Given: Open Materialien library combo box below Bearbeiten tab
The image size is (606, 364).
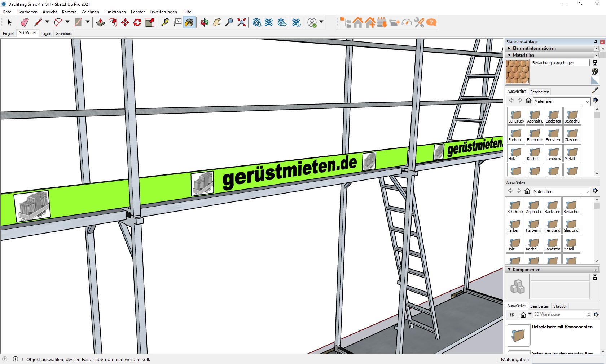Looking at the screenshot, I should (x=562, y=101).
